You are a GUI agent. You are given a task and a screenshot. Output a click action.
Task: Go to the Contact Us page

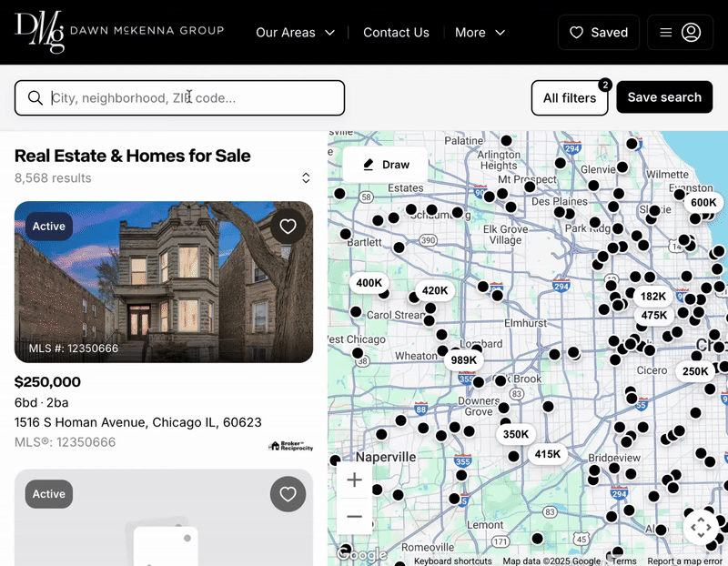coord(396,33)
